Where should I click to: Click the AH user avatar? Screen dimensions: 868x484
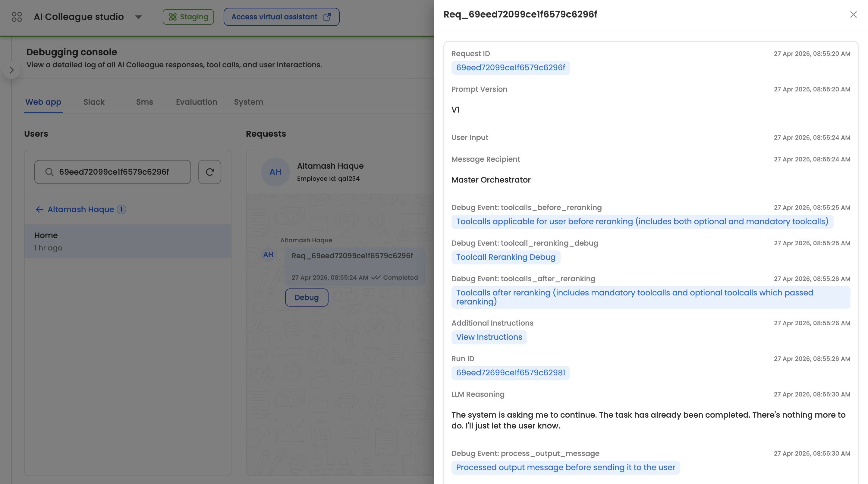click(275, 172)
